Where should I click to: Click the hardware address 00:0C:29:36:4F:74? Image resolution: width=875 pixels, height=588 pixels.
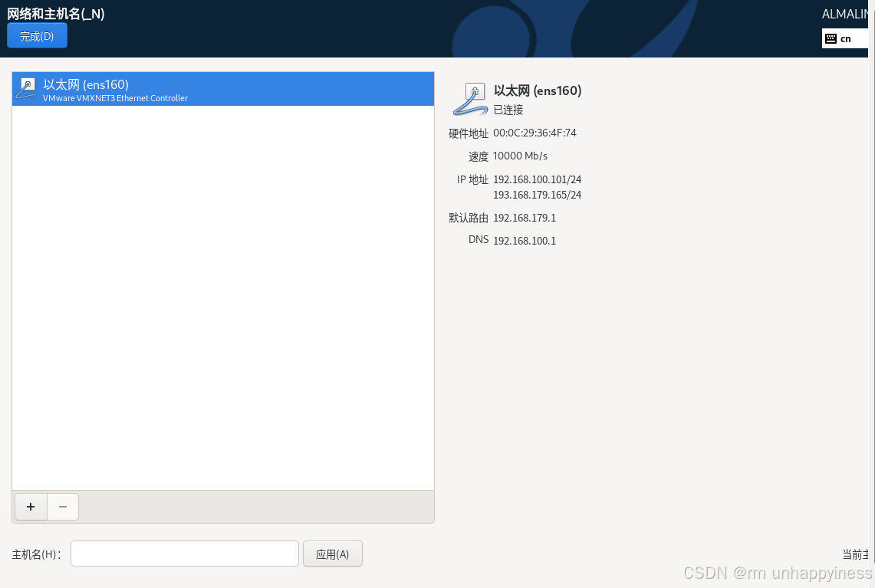point(535,133)
